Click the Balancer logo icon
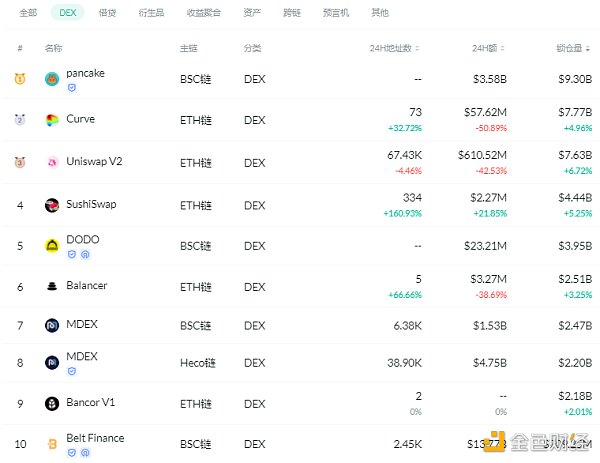This screenshot has width=600, height=463. point(52,286)
